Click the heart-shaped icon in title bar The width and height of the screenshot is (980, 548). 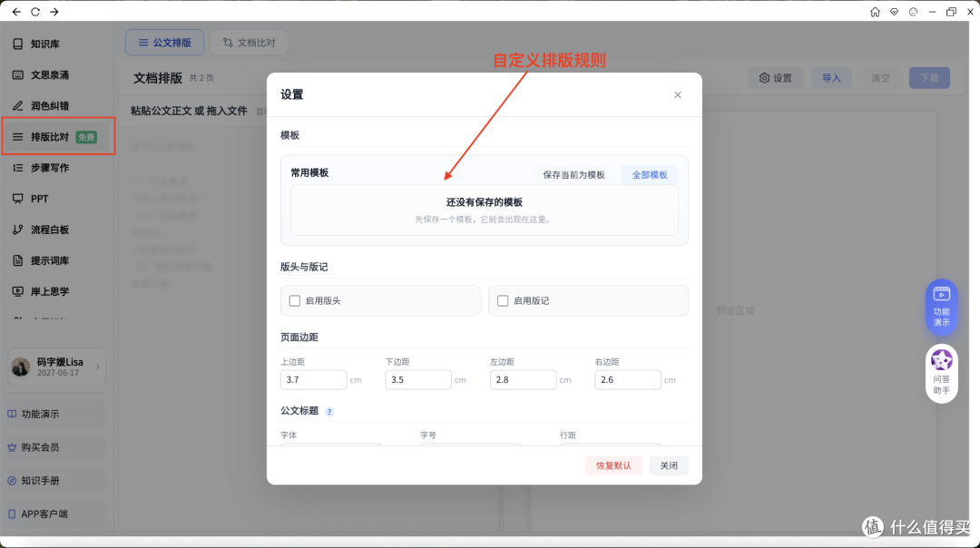[x=895, y=12]
